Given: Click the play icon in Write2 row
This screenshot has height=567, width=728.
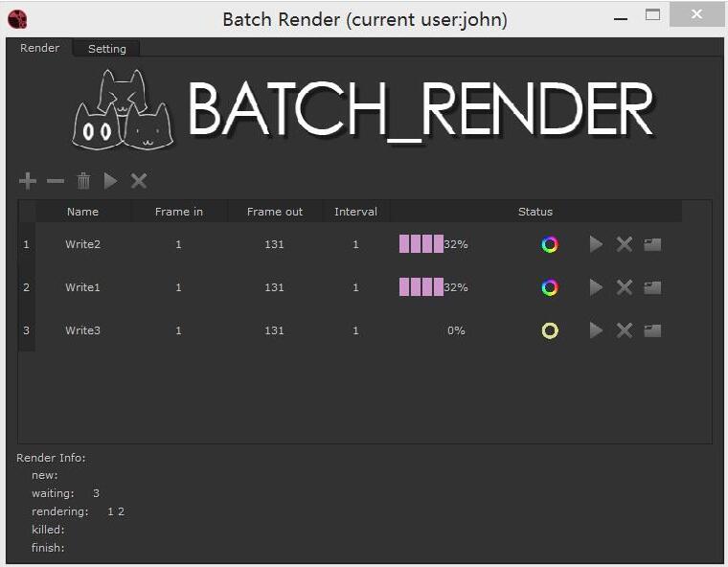Looking at the screenshot, I should click(596, 244).
